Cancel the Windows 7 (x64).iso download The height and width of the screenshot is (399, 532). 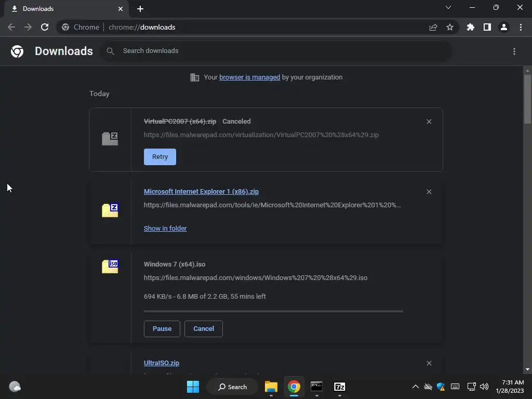tap(204, 329)
